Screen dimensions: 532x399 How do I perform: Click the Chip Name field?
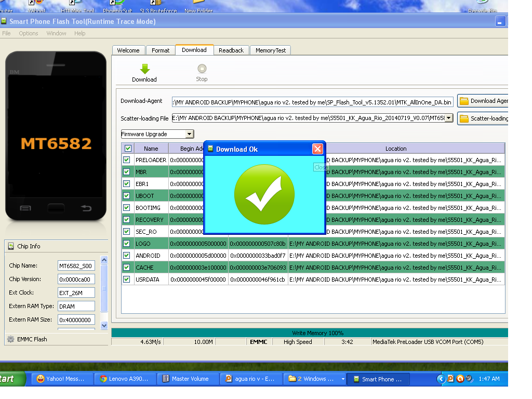coord(76,265)
